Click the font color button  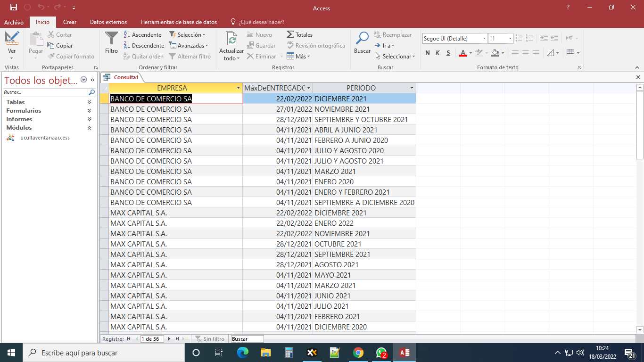point(463,53)
